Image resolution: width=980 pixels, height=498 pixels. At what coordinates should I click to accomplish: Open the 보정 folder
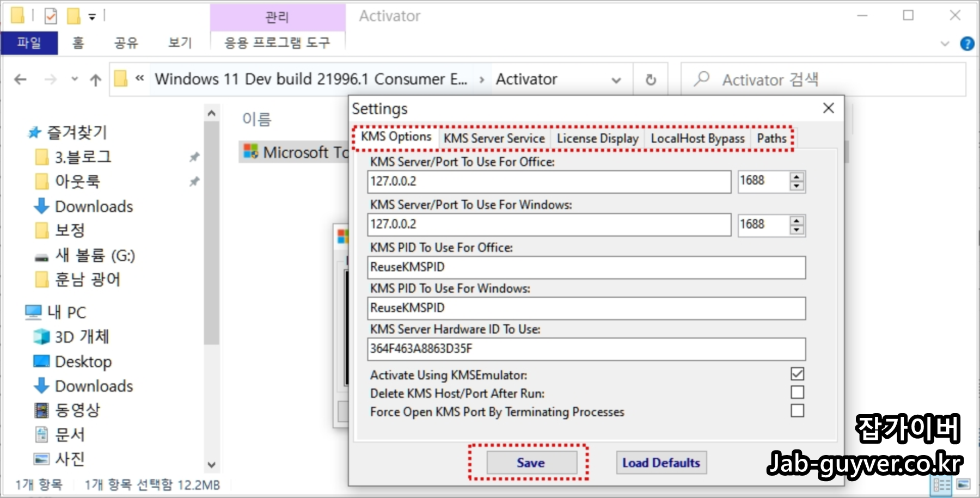pyautogui.click(x=70, y=230)
